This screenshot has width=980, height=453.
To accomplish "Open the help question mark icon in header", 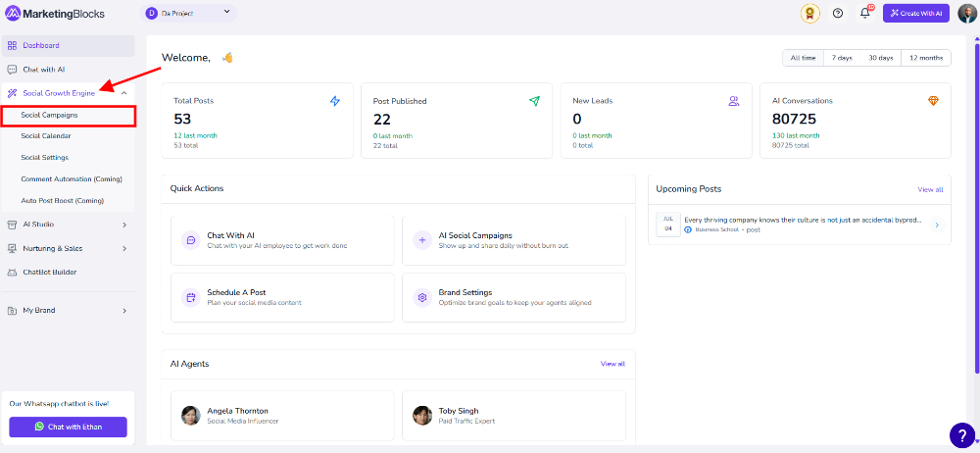I will [x=838, y=13].
